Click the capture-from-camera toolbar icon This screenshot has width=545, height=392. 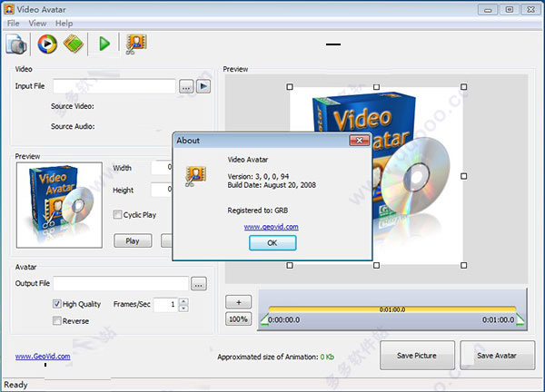pos(16,44)
